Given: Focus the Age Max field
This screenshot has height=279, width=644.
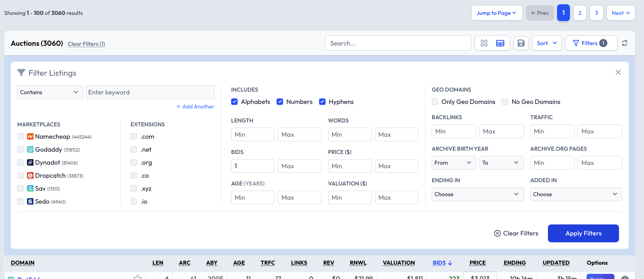Looking at the screenshot, I should 300,197.
